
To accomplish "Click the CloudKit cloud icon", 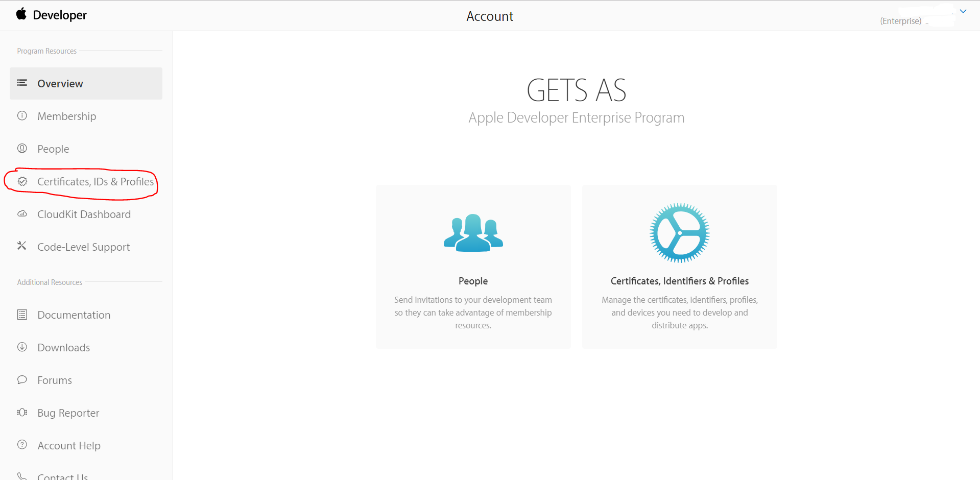I will click(x=22, y=213).
